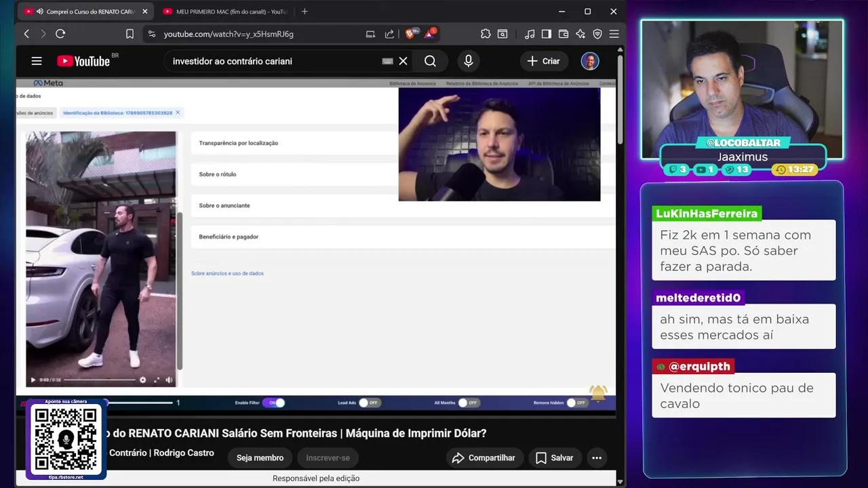Open the on-screen keyboard in search box

[388, 61]
